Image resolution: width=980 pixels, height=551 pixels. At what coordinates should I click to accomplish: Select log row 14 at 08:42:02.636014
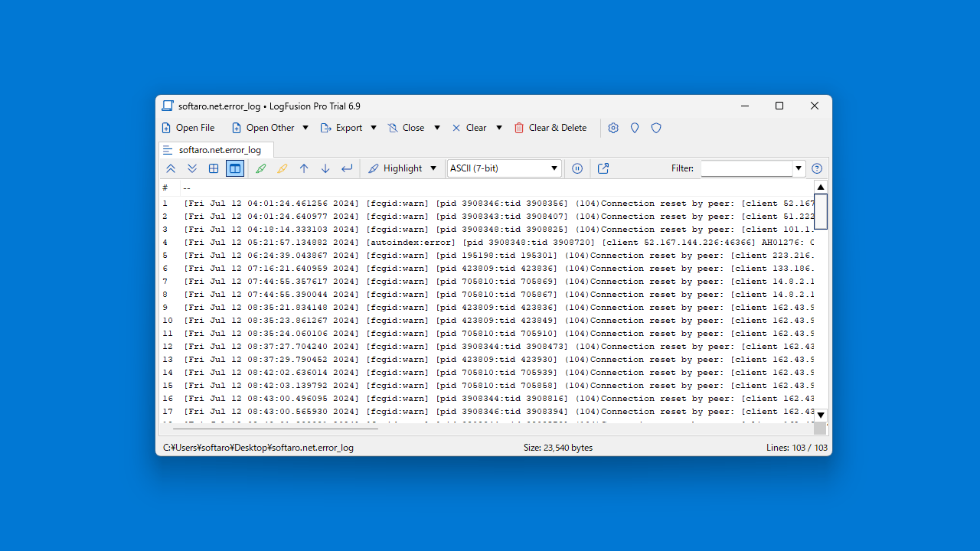click(486, 373)
